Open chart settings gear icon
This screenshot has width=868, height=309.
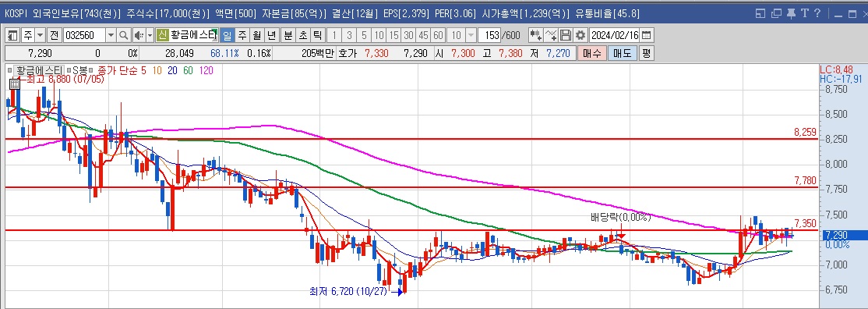[580, 36]
